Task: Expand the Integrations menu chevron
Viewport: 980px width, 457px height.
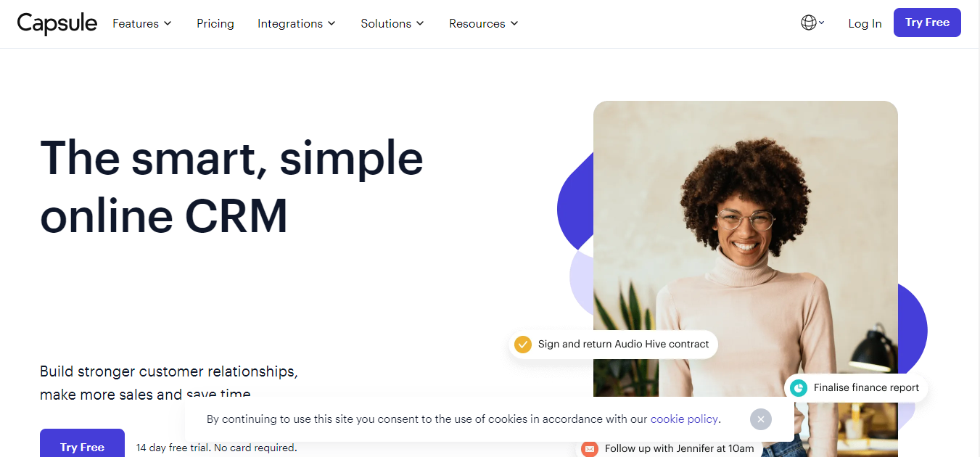Action: 332,23
